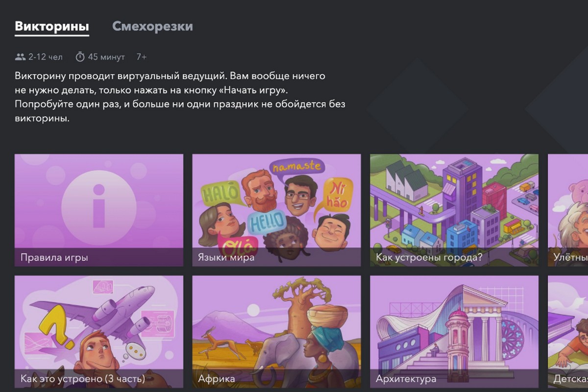Open the Правила игры card
588x392 pixels.
(x=99, y=210)
